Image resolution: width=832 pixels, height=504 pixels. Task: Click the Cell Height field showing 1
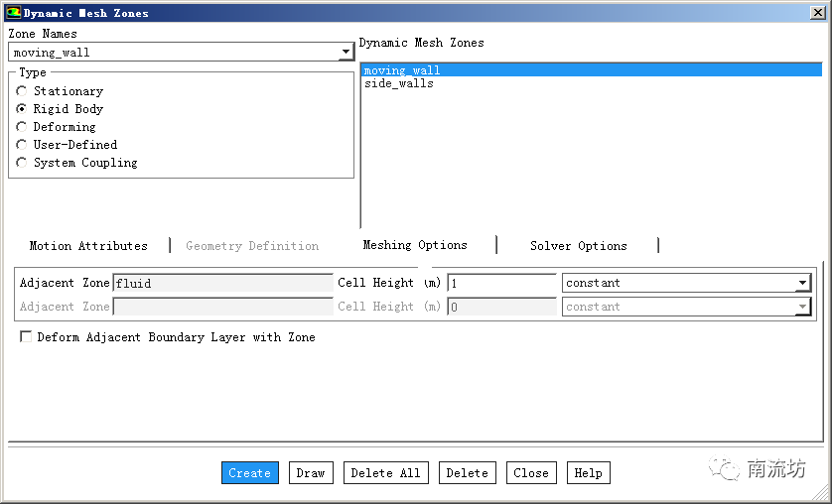point(502,283)
